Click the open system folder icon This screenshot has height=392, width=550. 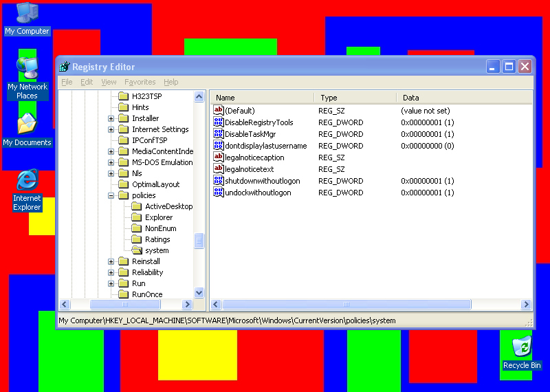(137, 250)
